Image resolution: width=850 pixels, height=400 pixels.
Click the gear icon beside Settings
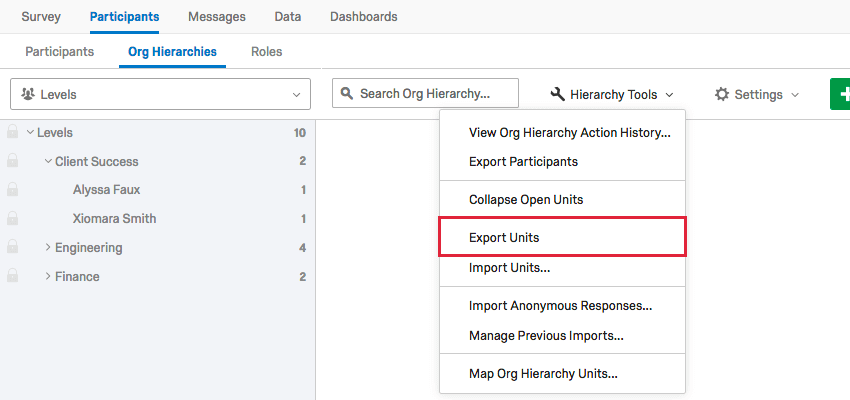[x=722, y=94]
